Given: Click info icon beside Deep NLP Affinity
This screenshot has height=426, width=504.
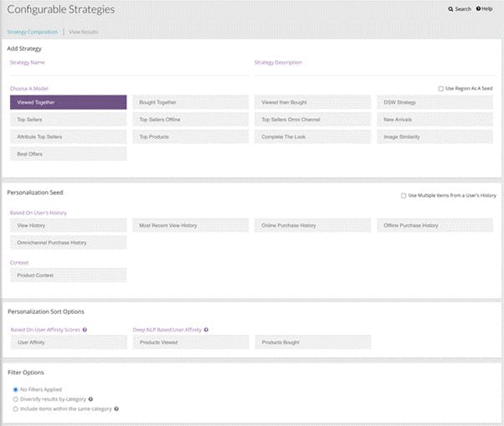Looking at the screenshot, I should (x=206, y=330).
